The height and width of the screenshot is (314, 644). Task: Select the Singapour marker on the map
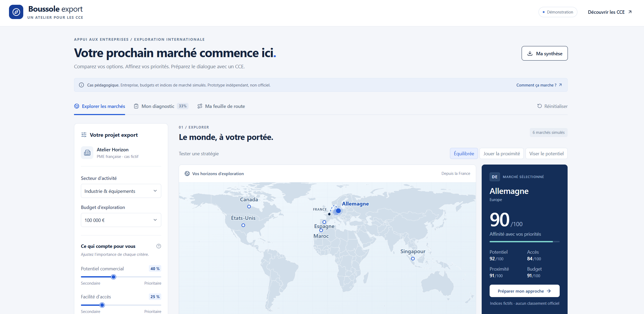click(413, 258)
